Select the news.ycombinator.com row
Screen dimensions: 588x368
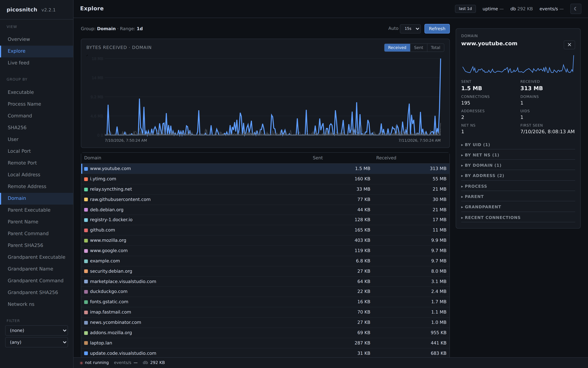tap(265, 323)
